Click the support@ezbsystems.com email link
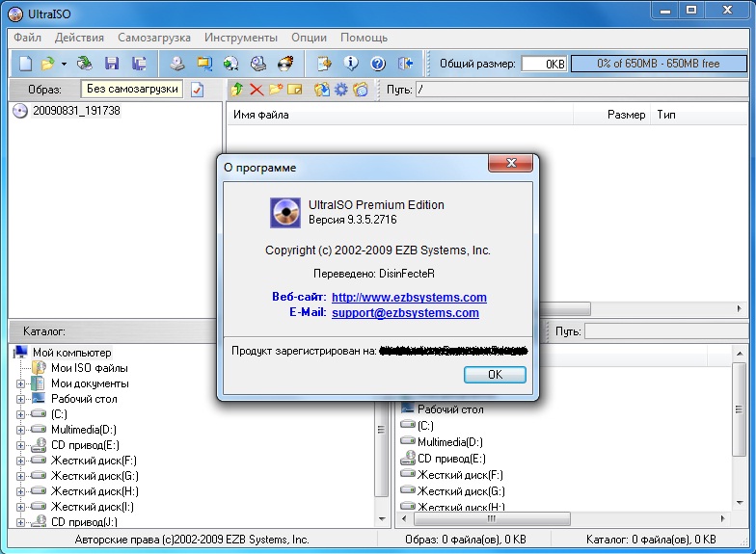Viewport: 756px width, 554px height. [x=405, y=312]
